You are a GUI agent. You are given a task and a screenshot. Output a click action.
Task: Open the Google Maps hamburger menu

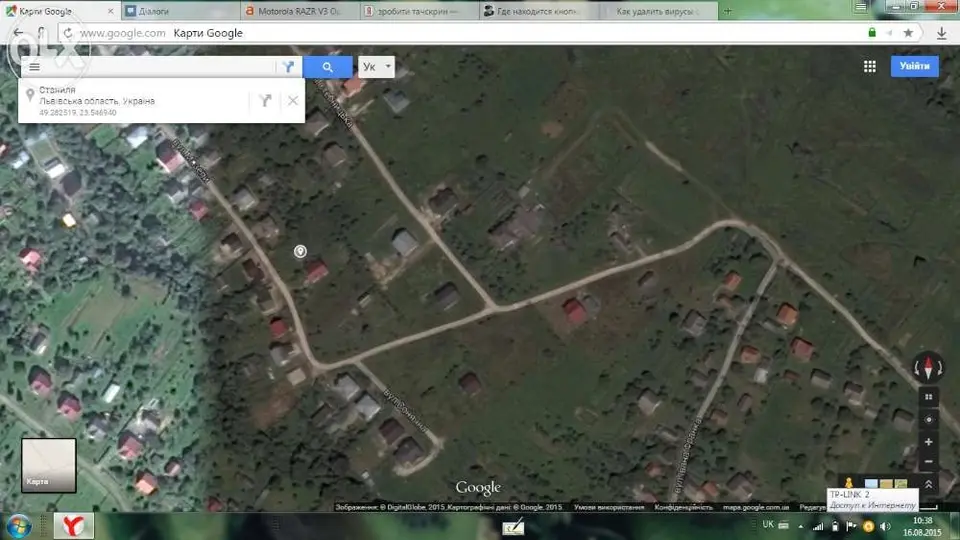click(x=34, y=67)
